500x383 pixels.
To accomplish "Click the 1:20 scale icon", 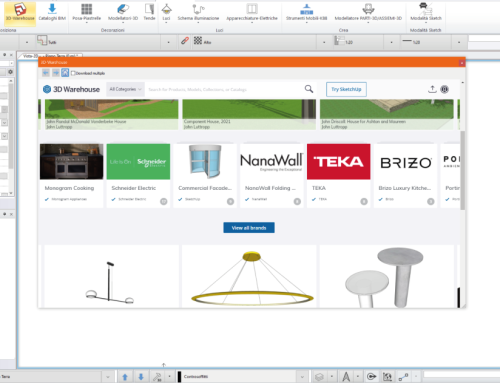I will (339, 41).
